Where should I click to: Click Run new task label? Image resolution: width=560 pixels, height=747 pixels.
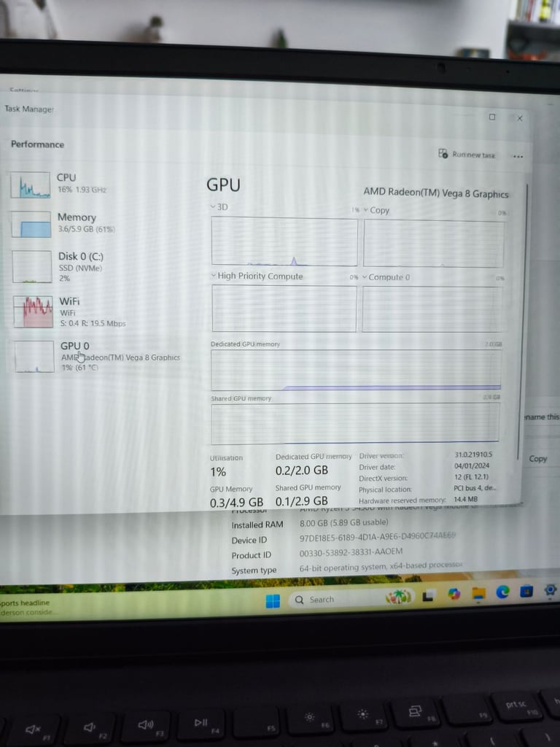tap(473, 155)
